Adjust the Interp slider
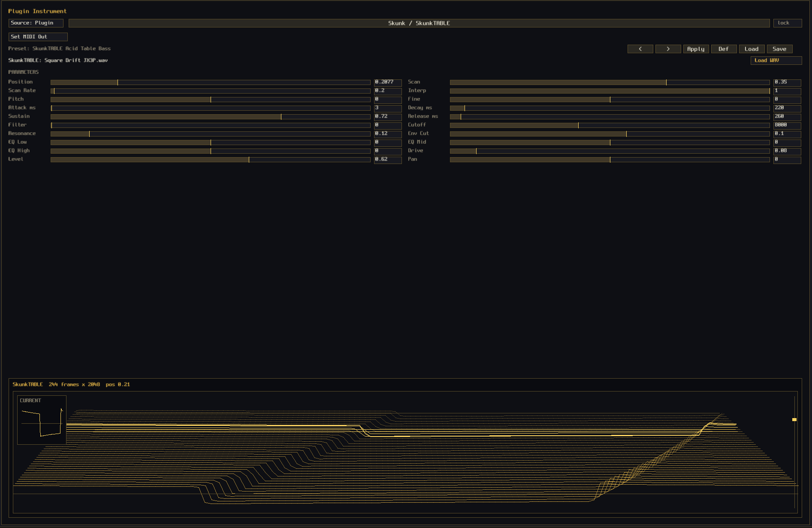Image resolution: width=812 pixels, height=528 pixels. point(610,91)
